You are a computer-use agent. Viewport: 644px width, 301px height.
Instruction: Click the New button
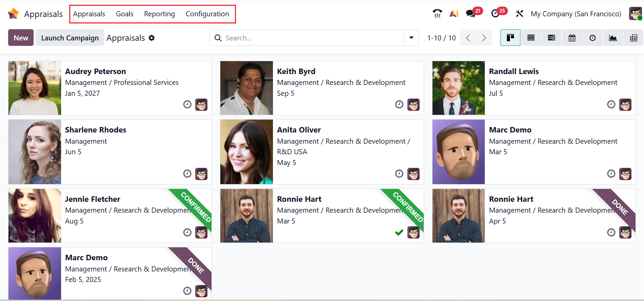tap(21, 38)
